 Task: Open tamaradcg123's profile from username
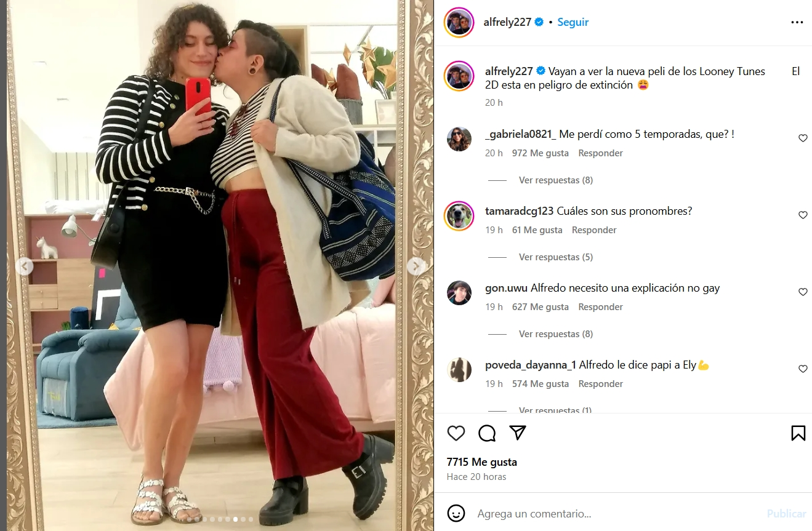(520, 211)
